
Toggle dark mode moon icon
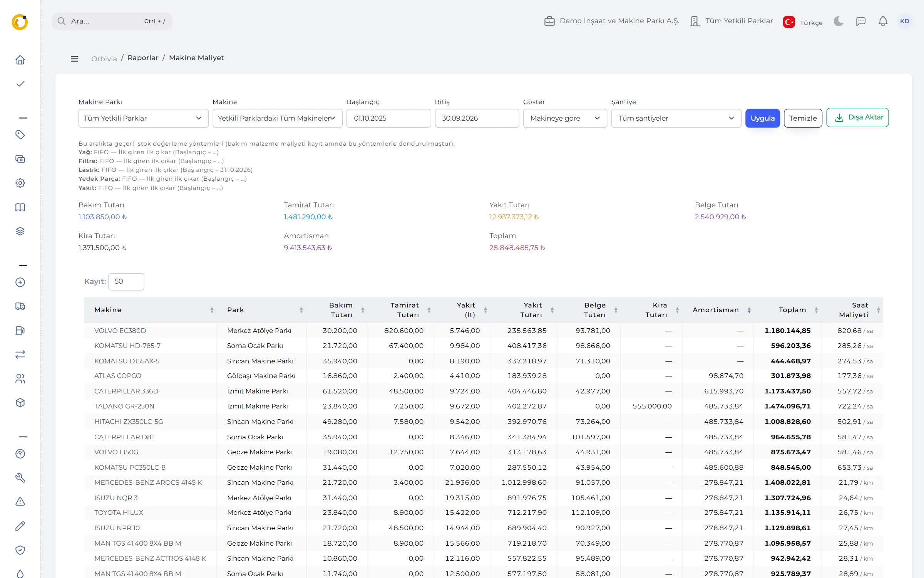839,21
